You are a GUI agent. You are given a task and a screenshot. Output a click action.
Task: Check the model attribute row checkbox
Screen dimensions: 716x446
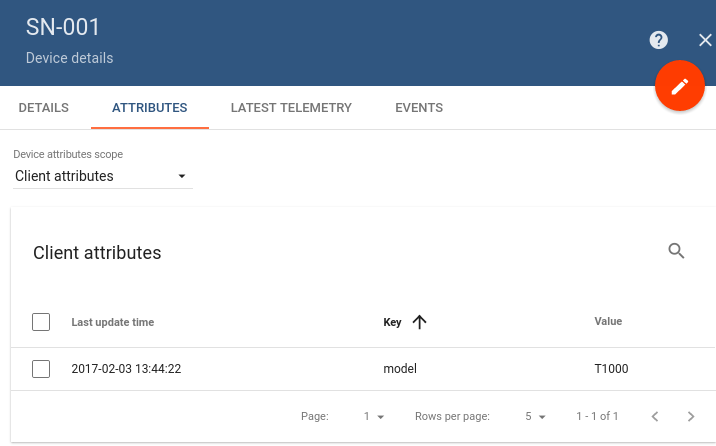click(x=41, y=369)
